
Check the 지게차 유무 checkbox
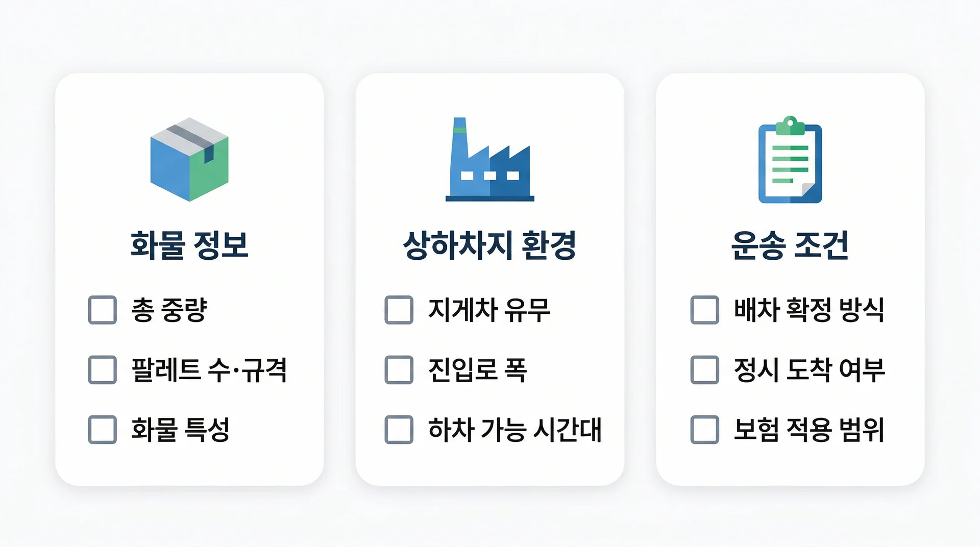(x=399, y=310)
